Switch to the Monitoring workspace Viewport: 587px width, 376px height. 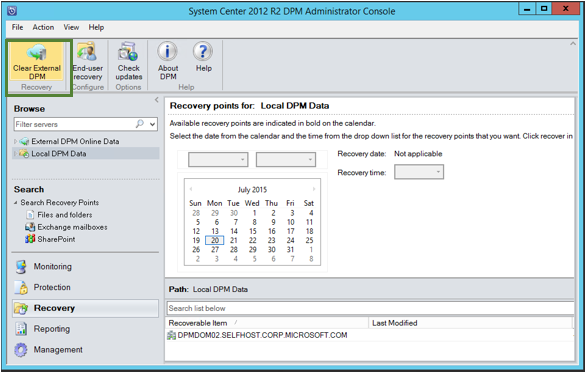point(52,267)
